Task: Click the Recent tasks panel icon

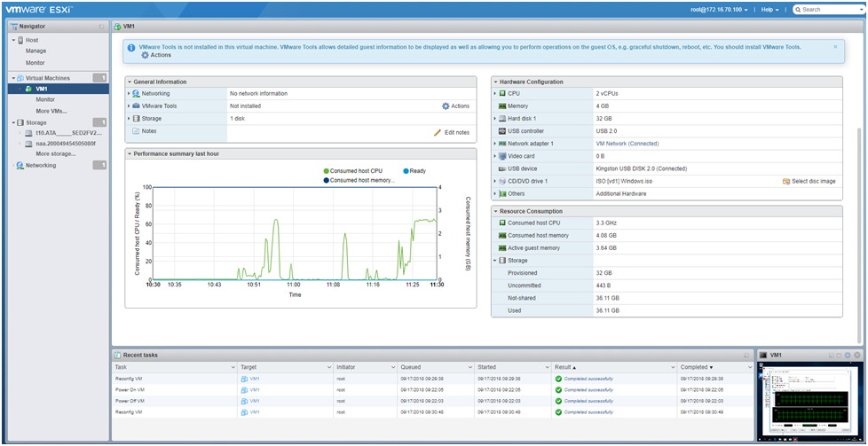Action: 117,355
